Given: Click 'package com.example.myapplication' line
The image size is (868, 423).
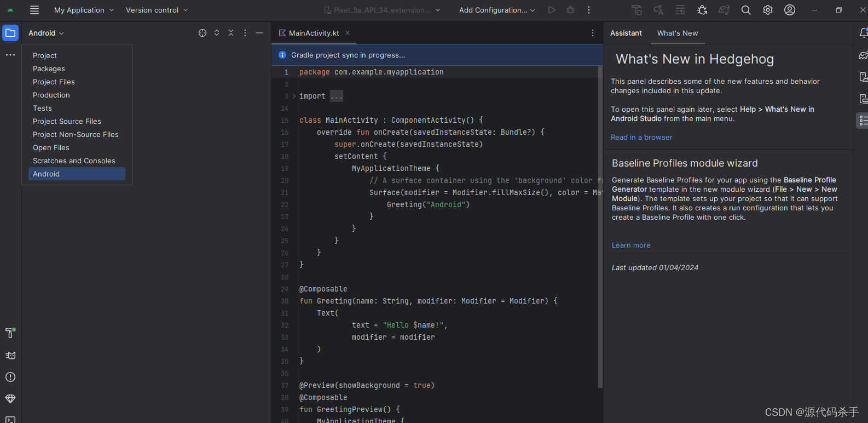Looking at the screenshot, I should point(372,72).
